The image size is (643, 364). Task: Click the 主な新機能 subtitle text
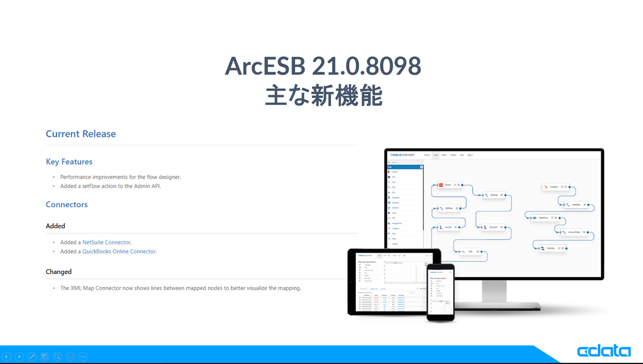pyautogui.click(x=323, y=96)
